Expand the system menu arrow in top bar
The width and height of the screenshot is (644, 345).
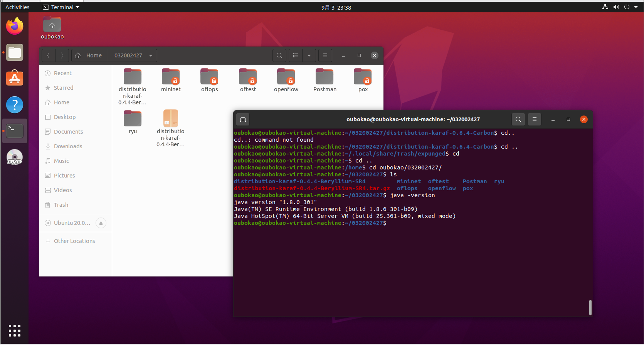pos(636,7)
